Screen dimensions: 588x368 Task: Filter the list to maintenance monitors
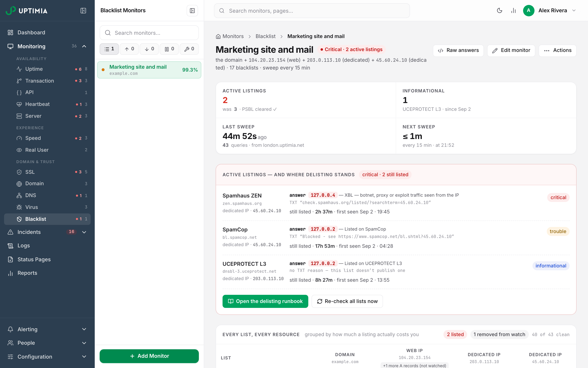[x=189, y=49]
